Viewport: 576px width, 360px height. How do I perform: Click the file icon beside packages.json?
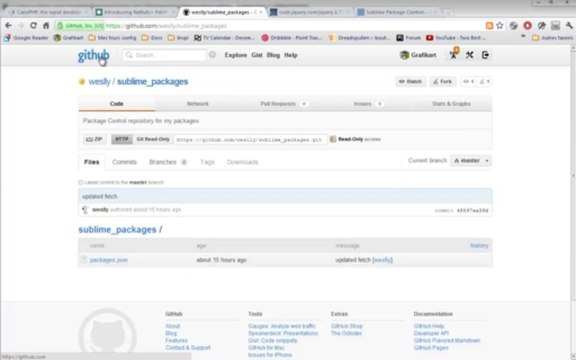(x=84, y=259)
